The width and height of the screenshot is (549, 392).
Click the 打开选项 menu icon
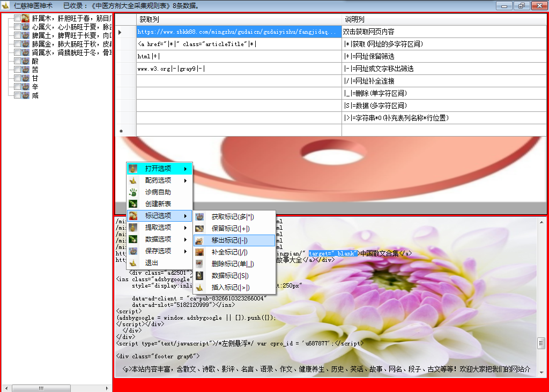(x=133, y=169)
